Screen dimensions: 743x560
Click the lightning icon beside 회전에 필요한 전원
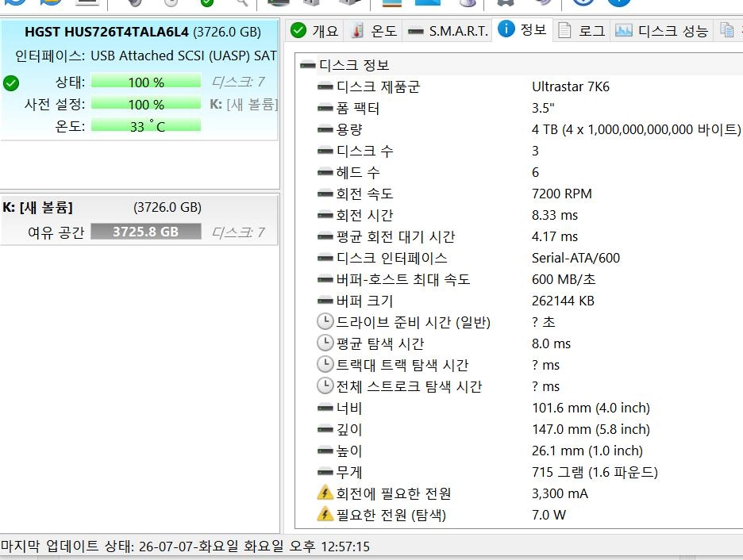[325, 493]
